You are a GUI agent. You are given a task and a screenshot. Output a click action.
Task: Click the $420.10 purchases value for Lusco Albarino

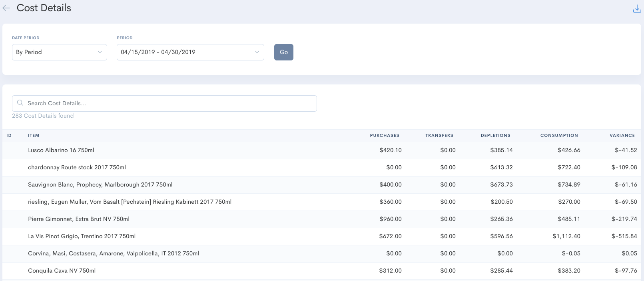(x=391, y=150)
